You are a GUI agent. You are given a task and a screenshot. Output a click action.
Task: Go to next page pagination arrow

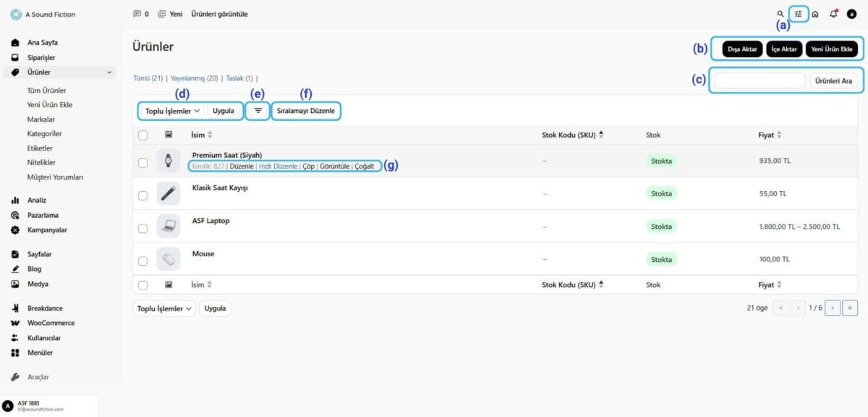[833, 308]
